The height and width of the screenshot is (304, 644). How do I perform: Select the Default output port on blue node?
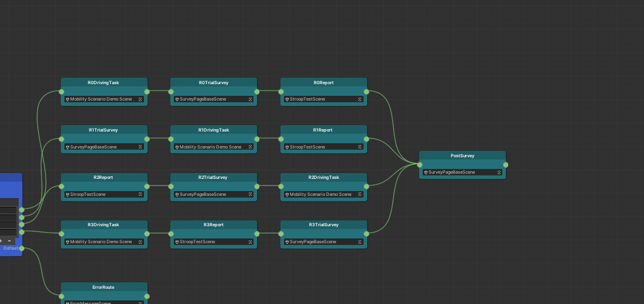pos(22,248)
